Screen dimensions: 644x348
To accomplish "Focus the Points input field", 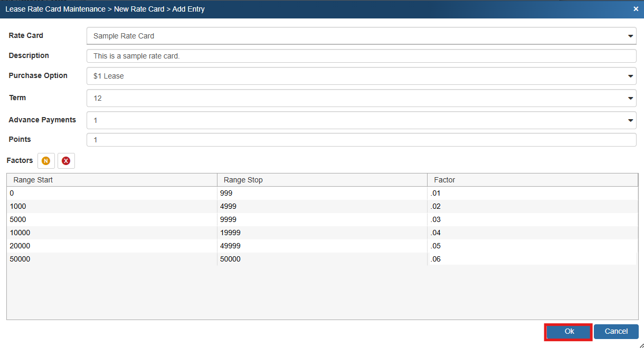I will [361, 140].
